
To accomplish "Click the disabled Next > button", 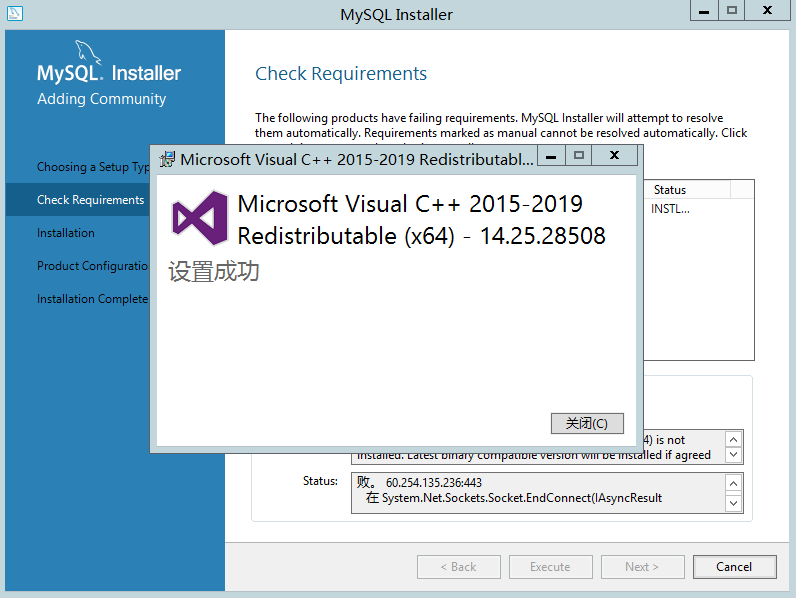I will [x=642, y=567].
